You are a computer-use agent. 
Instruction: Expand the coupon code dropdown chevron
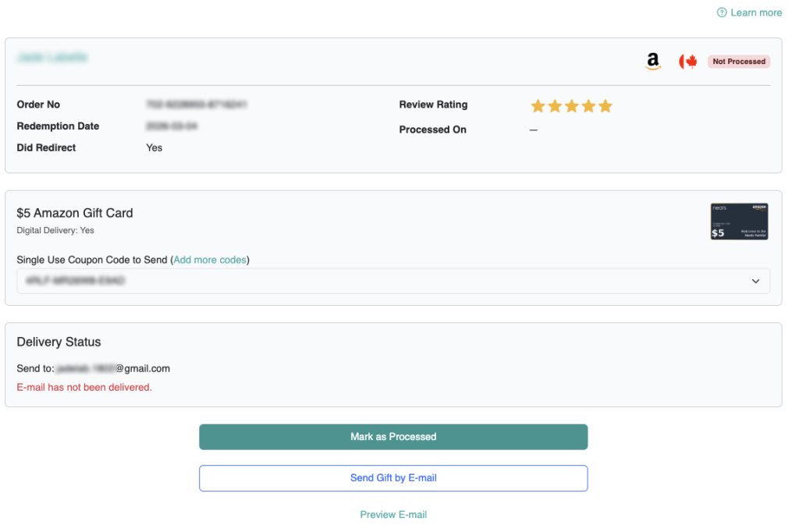[755, 282]
